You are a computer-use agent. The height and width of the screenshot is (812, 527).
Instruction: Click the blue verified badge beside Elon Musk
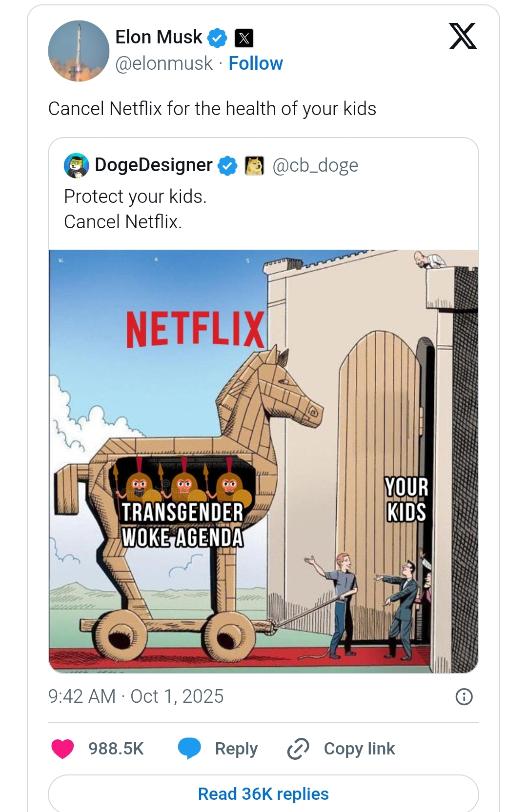click(x=217, y=38)
